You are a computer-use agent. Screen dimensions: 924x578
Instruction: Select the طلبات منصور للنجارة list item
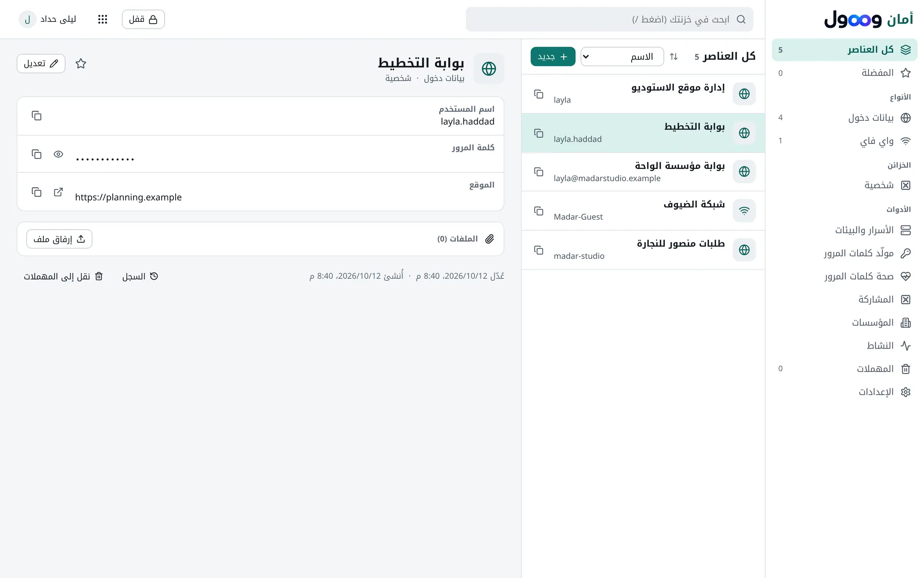click(x=643, y=250)
